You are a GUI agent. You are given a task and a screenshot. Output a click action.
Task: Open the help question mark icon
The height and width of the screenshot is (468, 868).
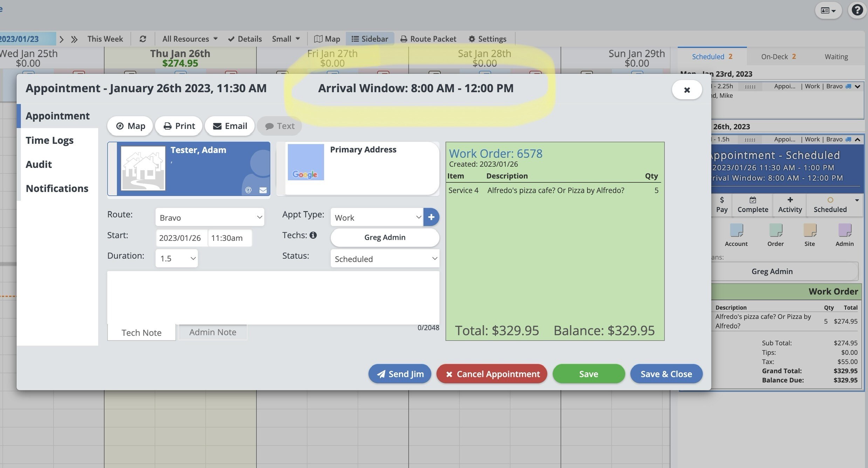tap(857, 10)
